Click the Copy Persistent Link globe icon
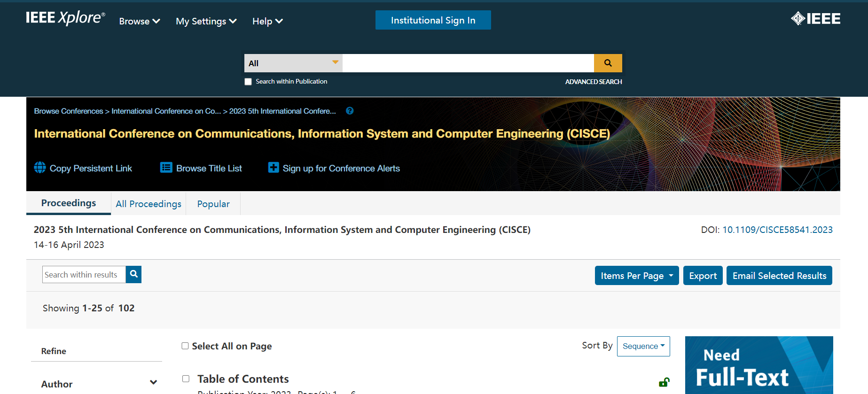 [x=40, y=168]
